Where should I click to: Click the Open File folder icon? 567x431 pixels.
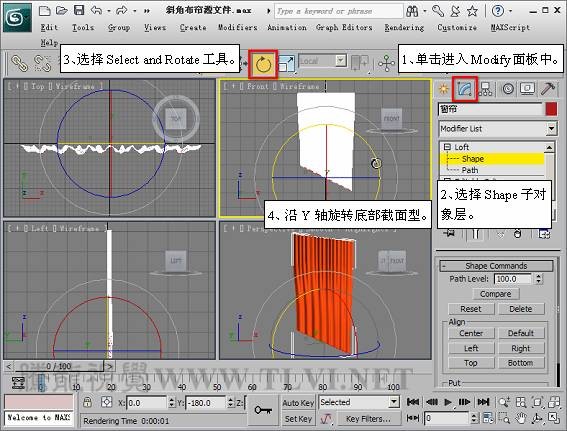(x=61, y=11)
